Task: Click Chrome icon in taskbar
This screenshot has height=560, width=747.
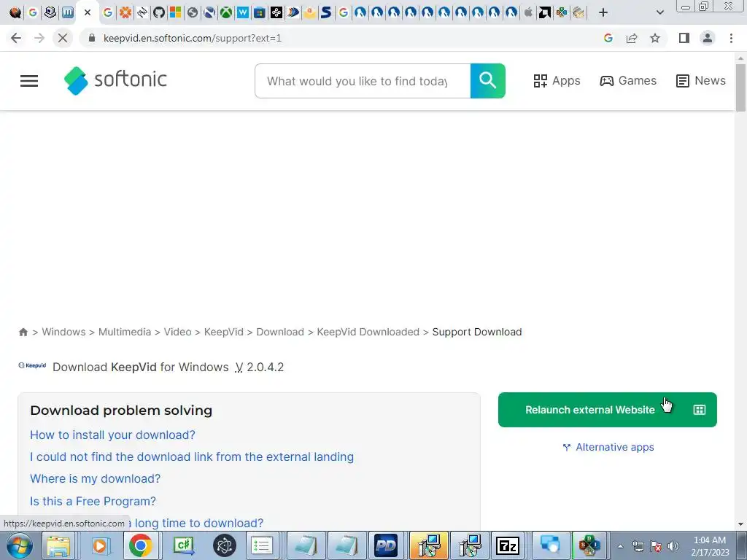Action: [x=141, y=545]
